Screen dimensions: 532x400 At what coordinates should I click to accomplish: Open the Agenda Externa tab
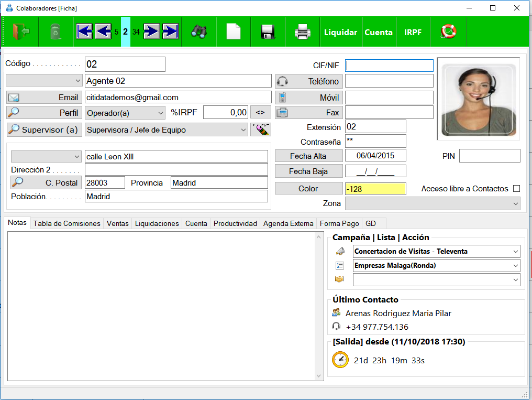point(289,223)
